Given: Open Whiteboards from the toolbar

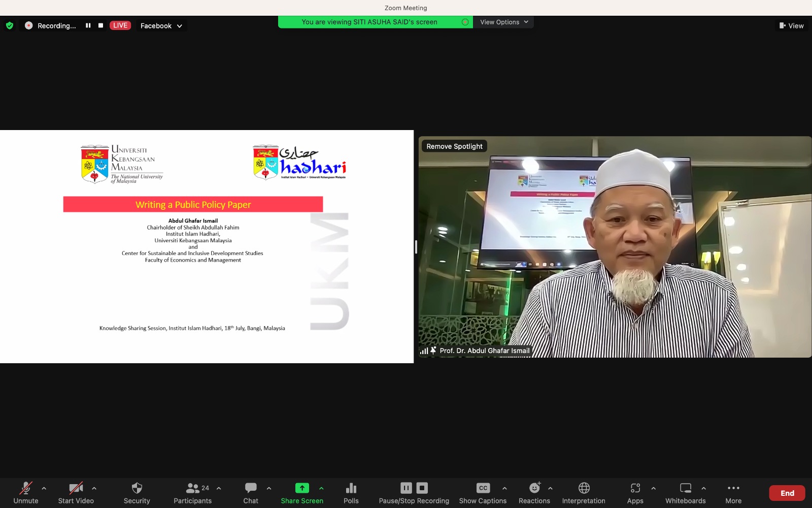Looking at the screenshot, I should [685, 493].
